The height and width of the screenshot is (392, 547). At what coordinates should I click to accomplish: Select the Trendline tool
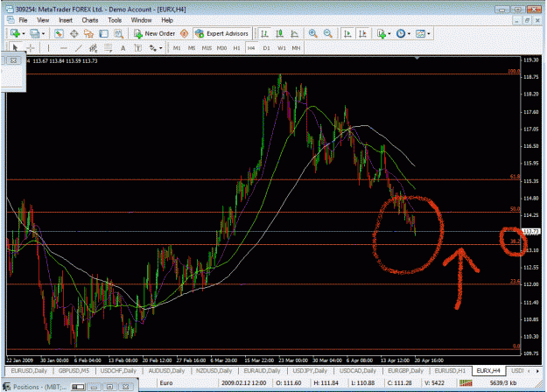[79, 48]
